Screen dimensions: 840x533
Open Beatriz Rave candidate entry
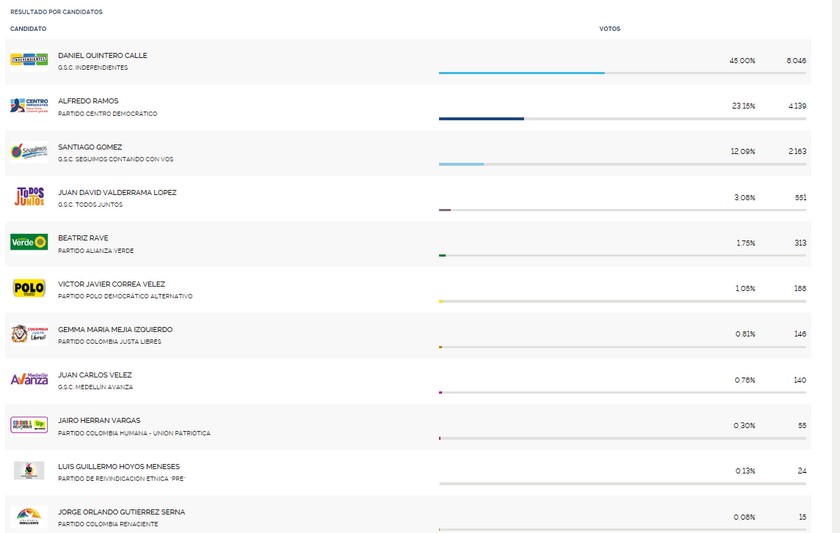tap(83, 238)
